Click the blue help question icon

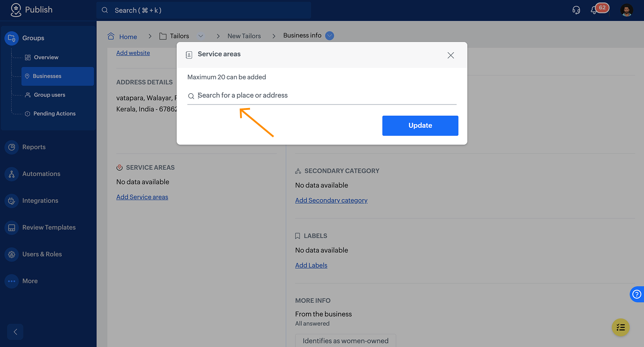pos(636,294)
